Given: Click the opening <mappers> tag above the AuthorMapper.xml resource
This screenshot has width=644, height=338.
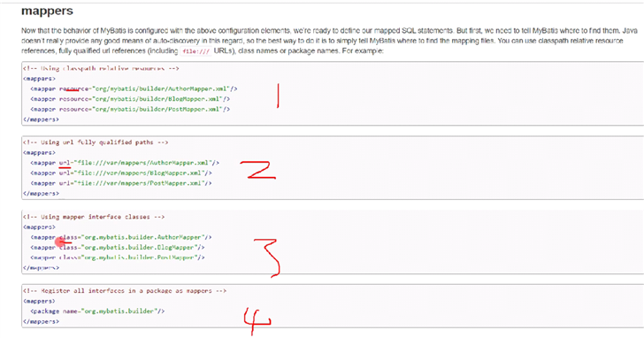Looking at the screenshot, I should coord(40,79).
